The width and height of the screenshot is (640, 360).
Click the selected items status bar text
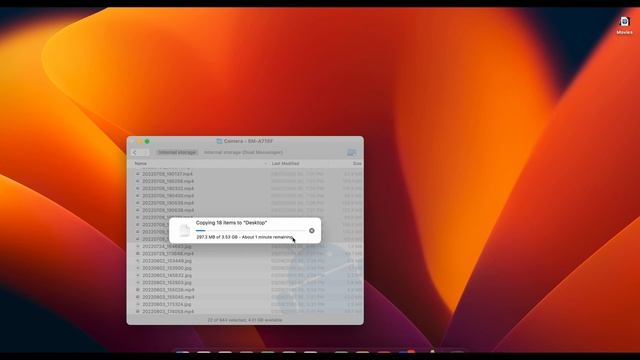click(x=245, y=320)
